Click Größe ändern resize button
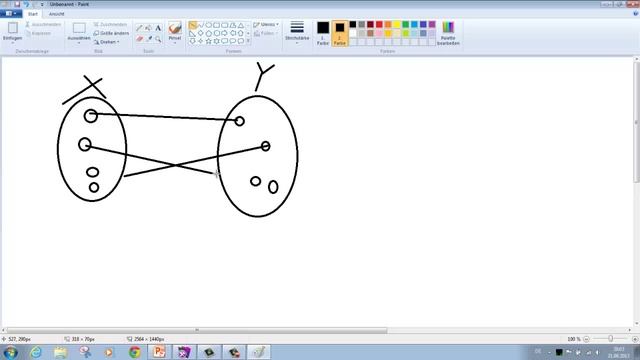640x360 pixels. pyautogui.click(x=111, y=33)
